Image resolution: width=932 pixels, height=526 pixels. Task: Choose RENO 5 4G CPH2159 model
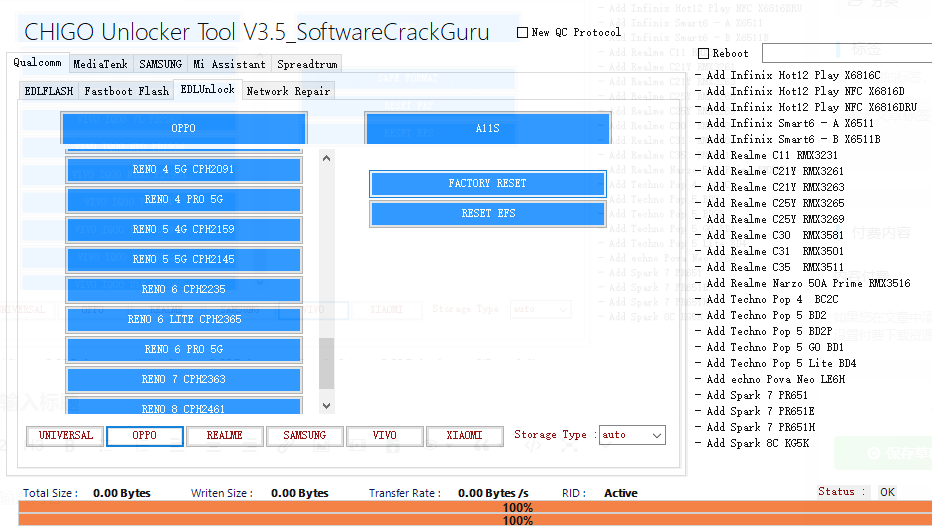(x=183, y=229)
